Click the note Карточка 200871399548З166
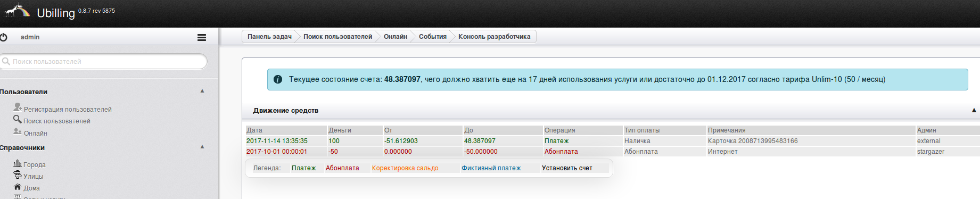 tap(753, 141)
